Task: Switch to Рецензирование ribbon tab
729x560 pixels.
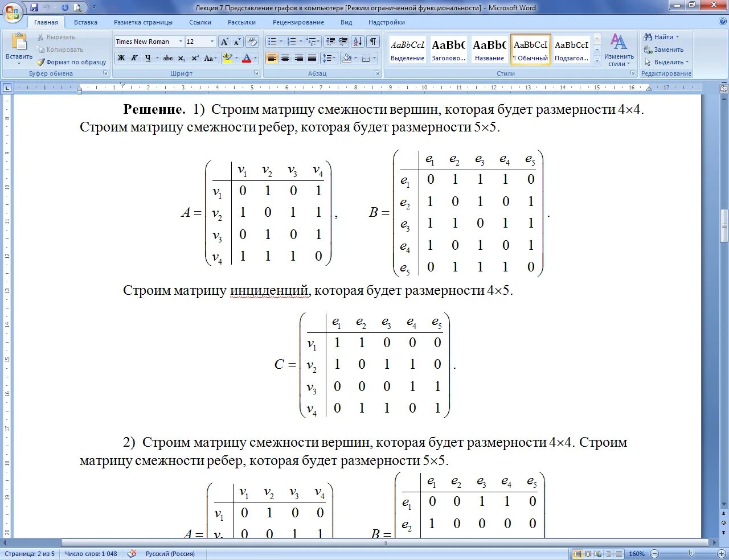Action: pos(298,22)
